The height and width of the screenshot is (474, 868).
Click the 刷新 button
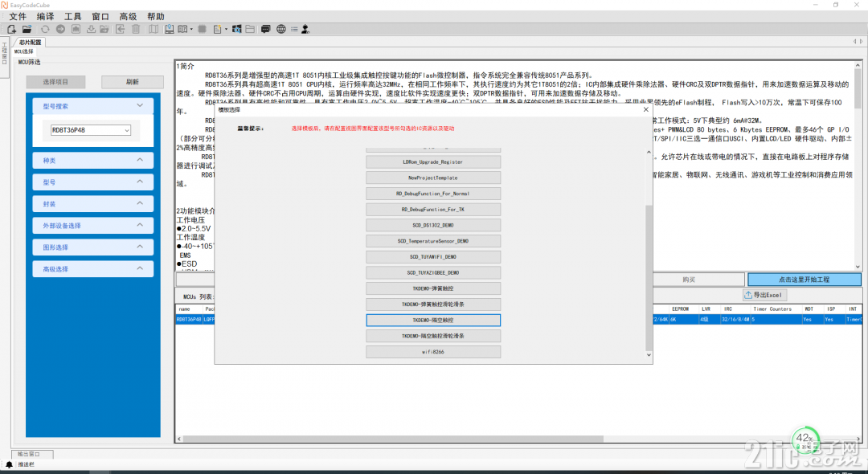[133, 82]
